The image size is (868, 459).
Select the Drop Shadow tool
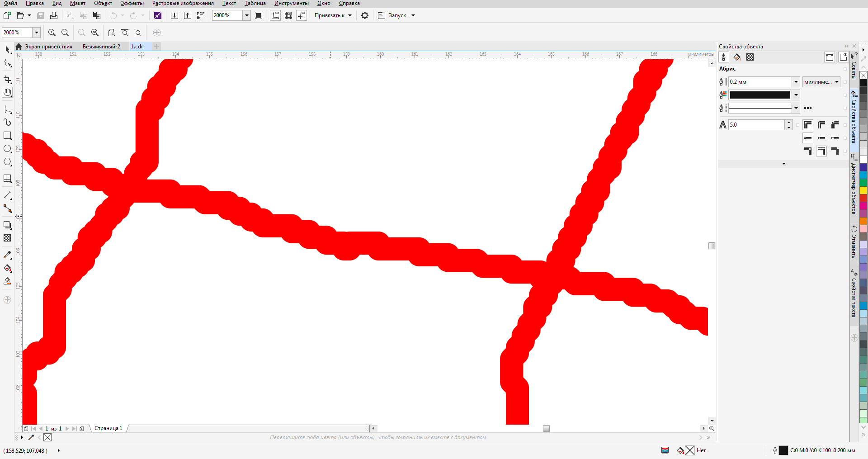tap(7, 225)
